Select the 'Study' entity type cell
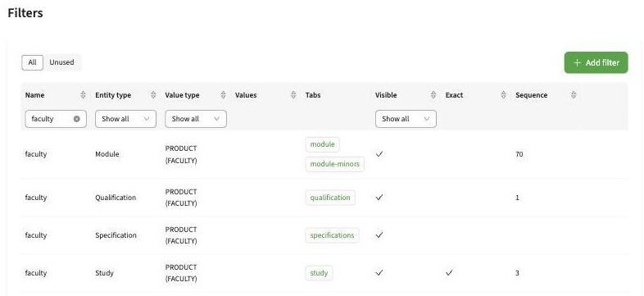Screen dimensions: 644x296 pyautogui.click(x=104, y=273)
